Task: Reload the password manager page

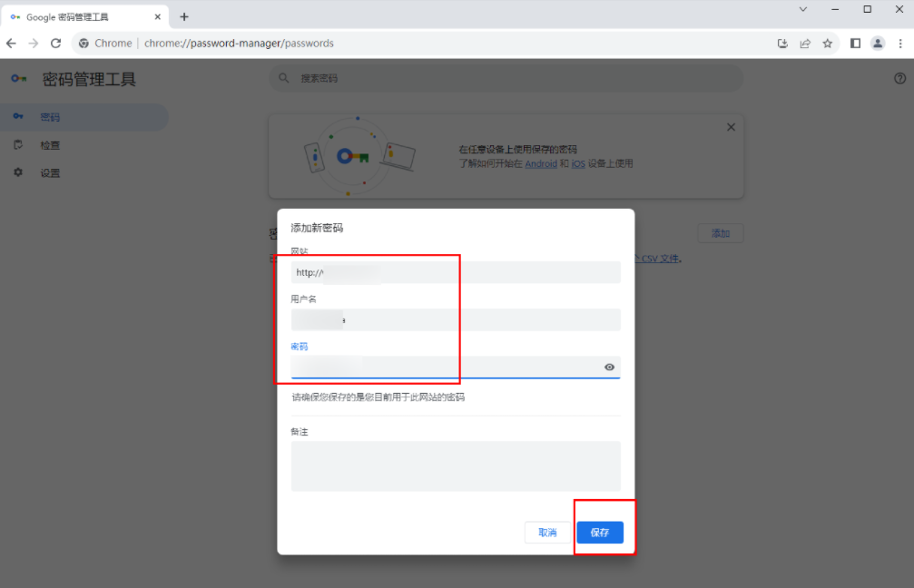Action: [x=55, y=44]
